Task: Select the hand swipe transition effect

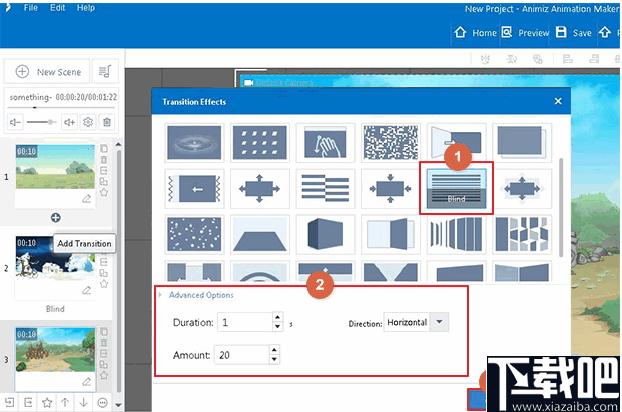Action: pos(325,142)
